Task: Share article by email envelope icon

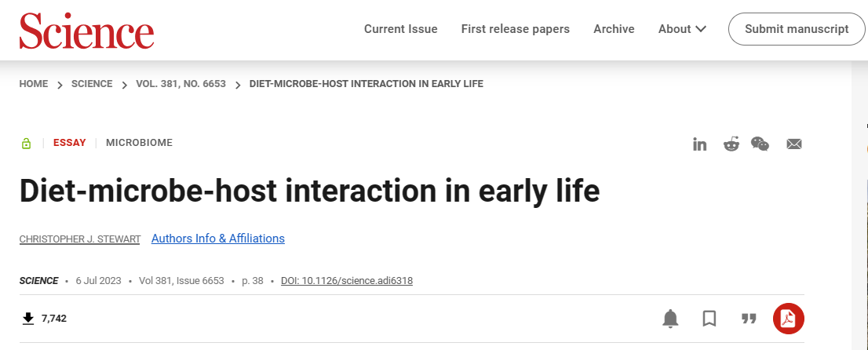Action: tap(793, 144)
